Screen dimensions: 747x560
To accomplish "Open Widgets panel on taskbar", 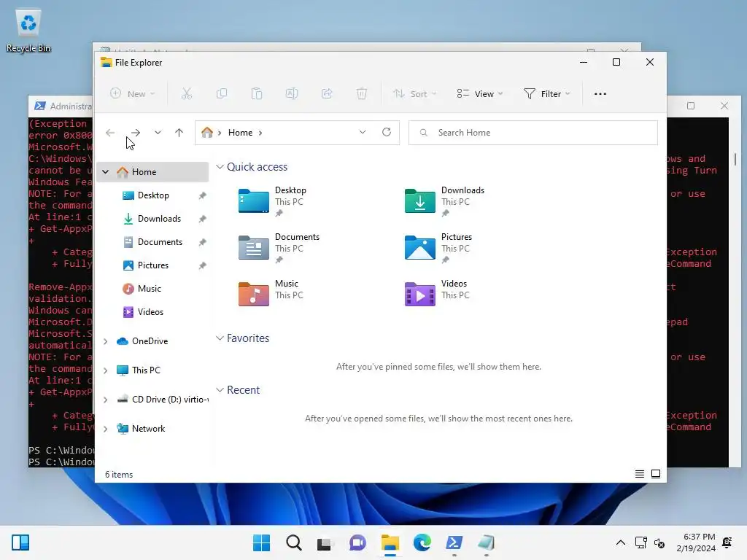I will pyautogui.click(x=20, y=542).
